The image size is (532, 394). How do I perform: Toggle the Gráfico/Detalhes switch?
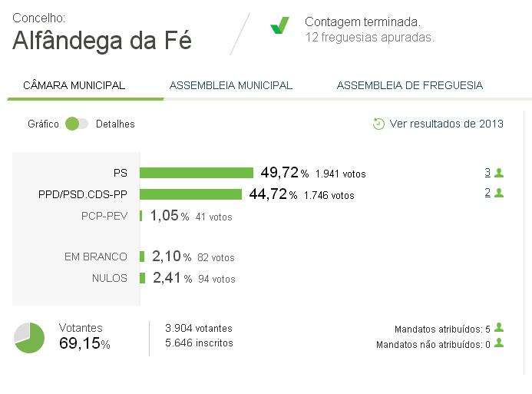pos(77,124)
